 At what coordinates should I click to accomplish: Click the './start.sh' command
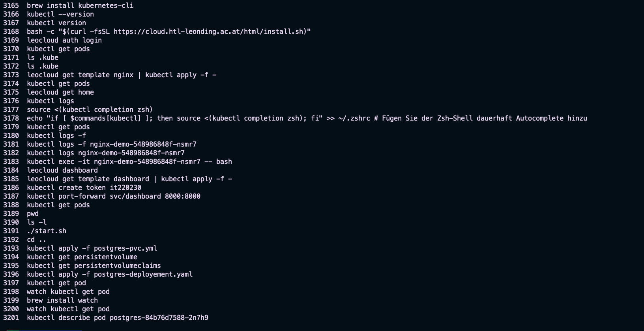[46, 231]
